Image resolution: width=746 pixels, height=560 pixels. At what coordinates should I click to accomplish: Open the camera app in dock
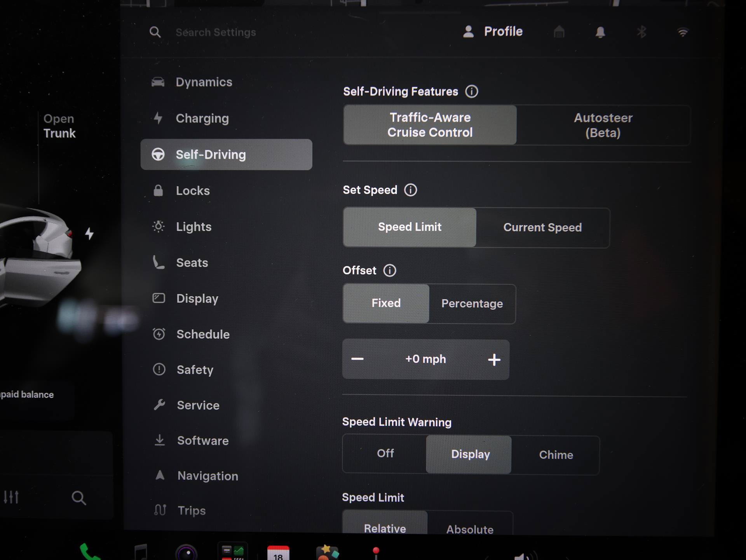[186, 553]
